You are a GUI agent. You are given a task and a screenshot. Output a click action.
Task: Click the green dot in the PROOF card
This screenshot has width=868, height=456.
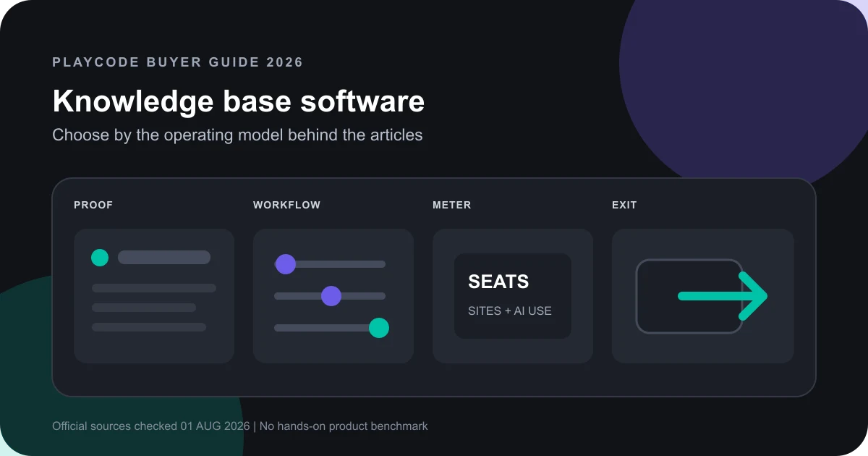coord(100,257)
